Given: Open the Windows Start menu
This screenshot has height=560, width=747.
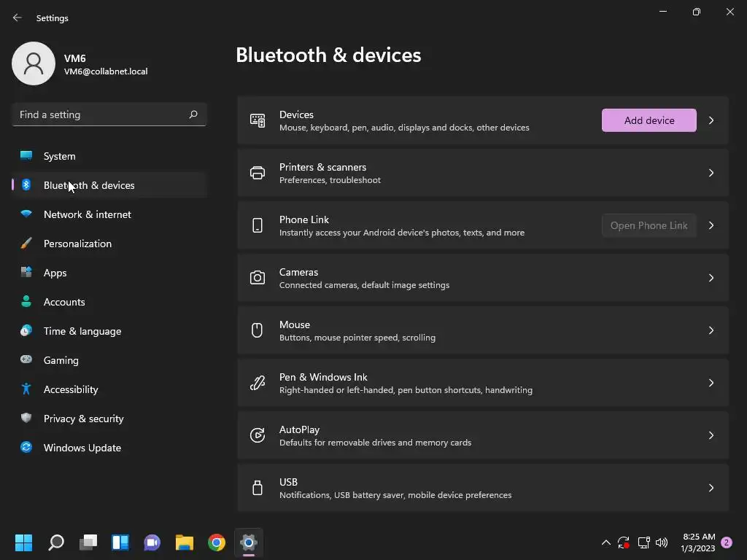Looking at the screenshot, I should [x=23, y=542].
